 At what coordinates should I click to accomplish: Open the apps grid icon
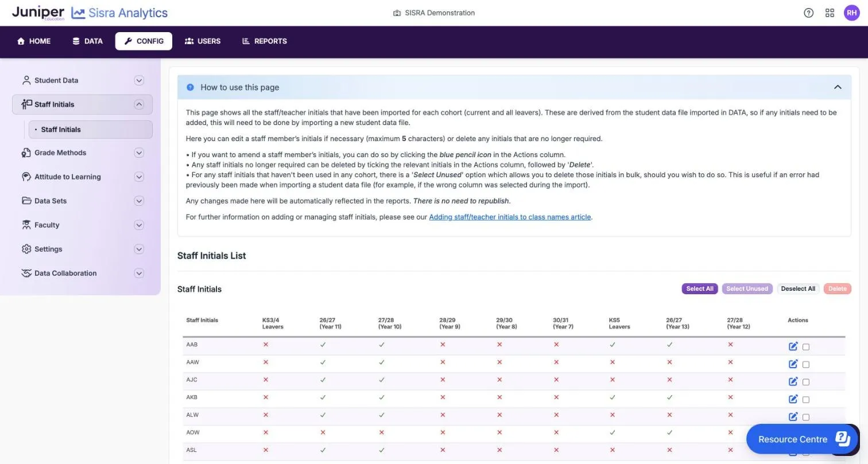coord(830,13)
